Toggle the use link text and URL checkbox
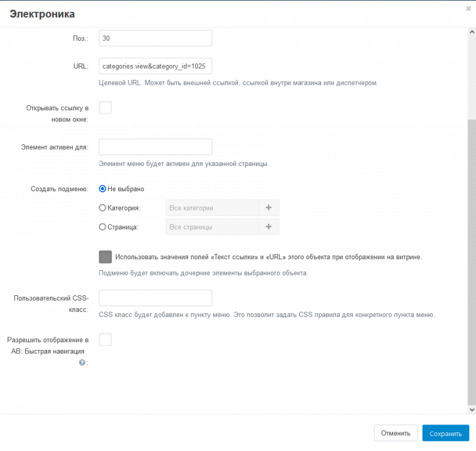The width and height of the screenshot is (476, 451). [x=105, y=257]
